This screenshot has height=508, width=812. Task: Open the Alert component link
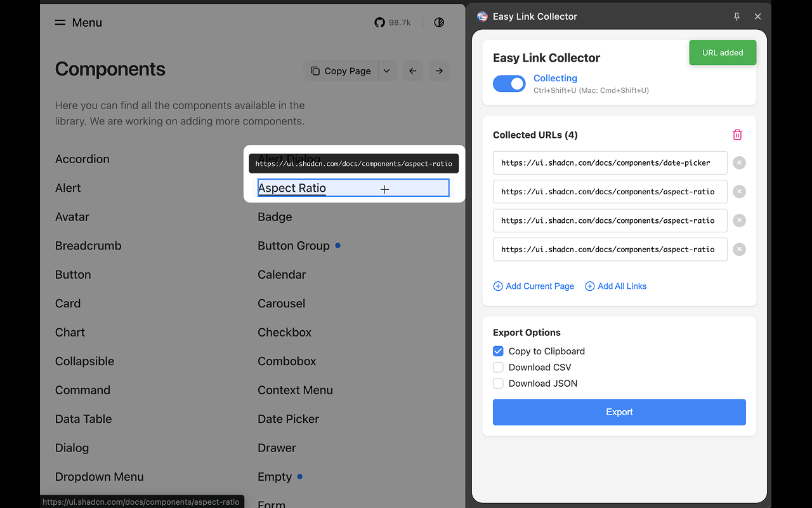point(68,188)
